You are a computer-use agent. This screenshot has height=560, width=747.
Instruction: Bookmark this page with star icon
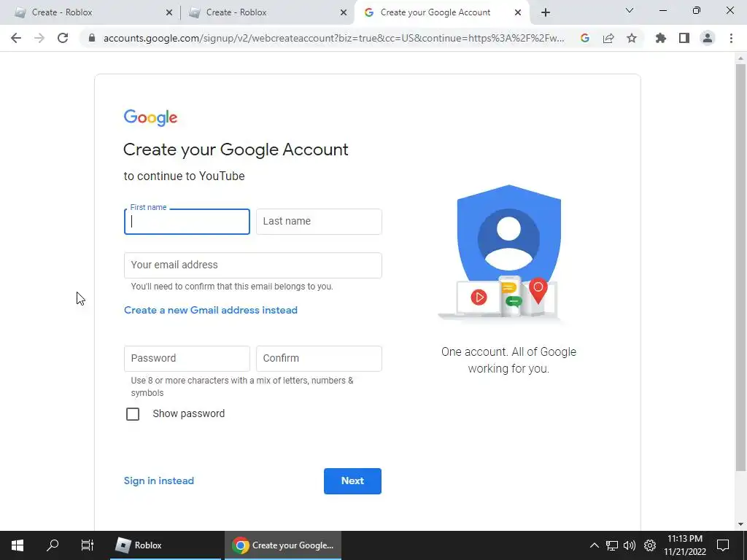coord(632,38)
